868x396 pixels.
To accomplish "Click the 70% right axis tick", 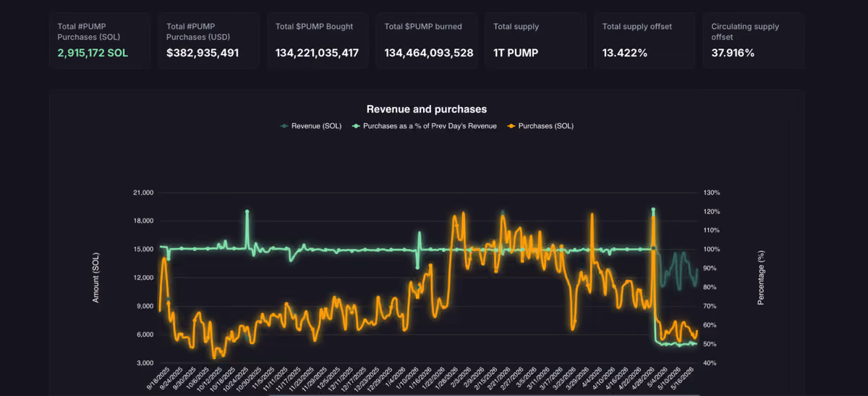I will [x=710, y=306].
